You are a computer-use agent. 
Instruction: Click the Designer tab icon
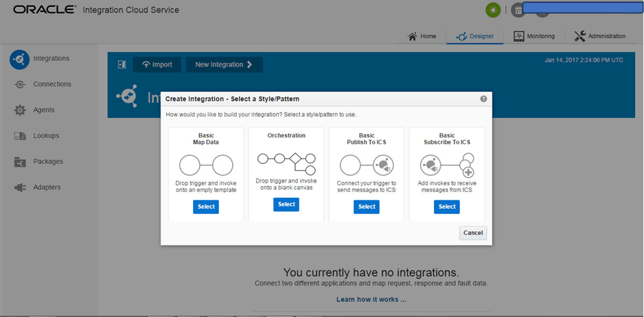(462, 36)
